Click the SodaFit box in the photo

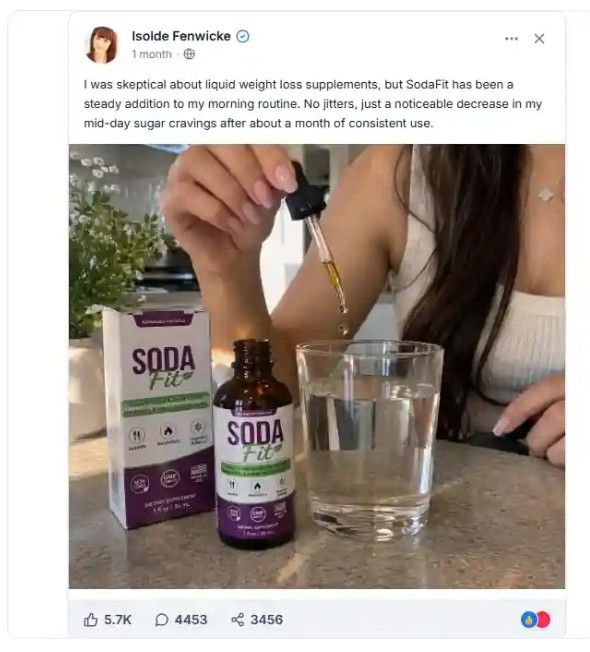(158, 418)
